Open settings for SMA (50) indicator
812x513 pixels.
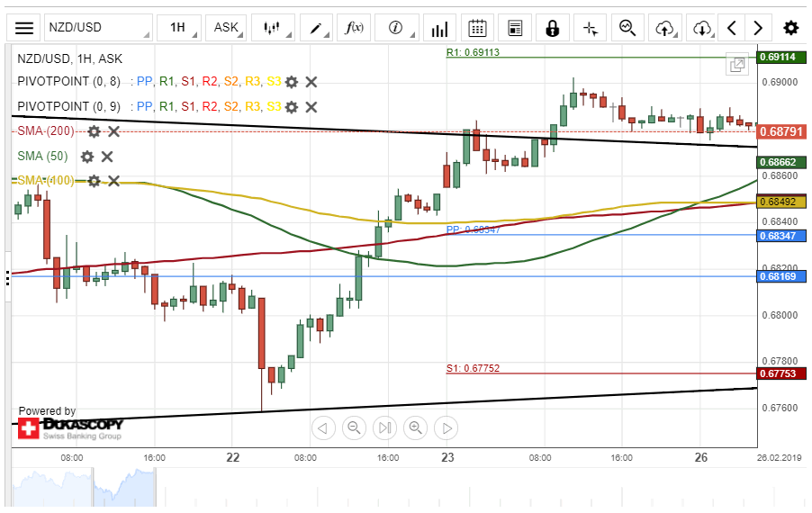(87, 157)
